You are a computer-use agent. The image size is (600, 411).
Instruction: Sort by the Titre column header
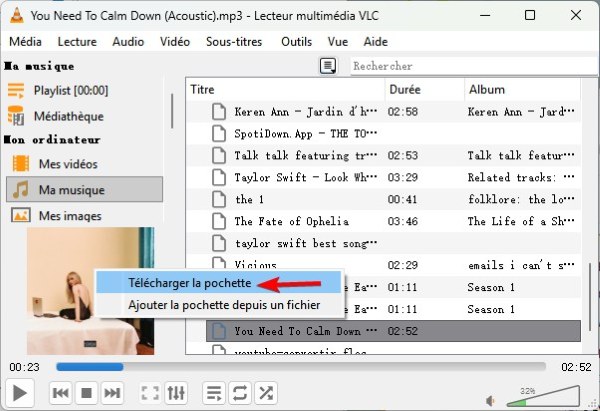[285, 90]
